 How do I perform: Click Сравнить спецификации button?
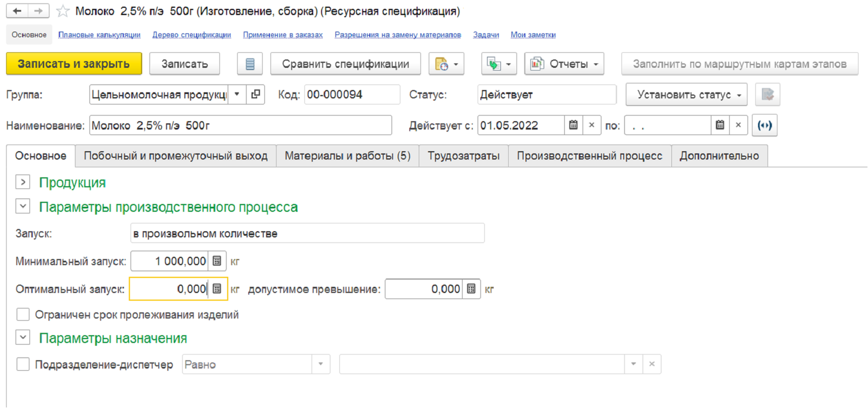(346, 64)
